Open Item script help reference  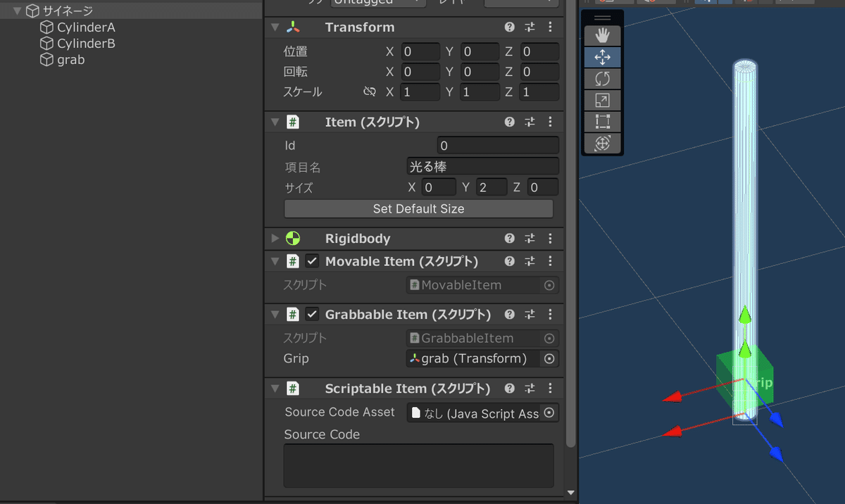510,122
